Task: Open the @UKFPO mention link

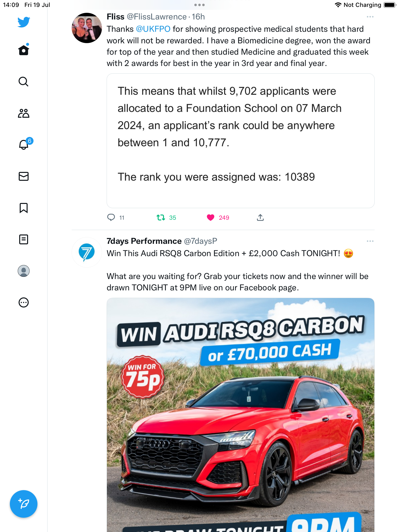Action: [153, 29]
